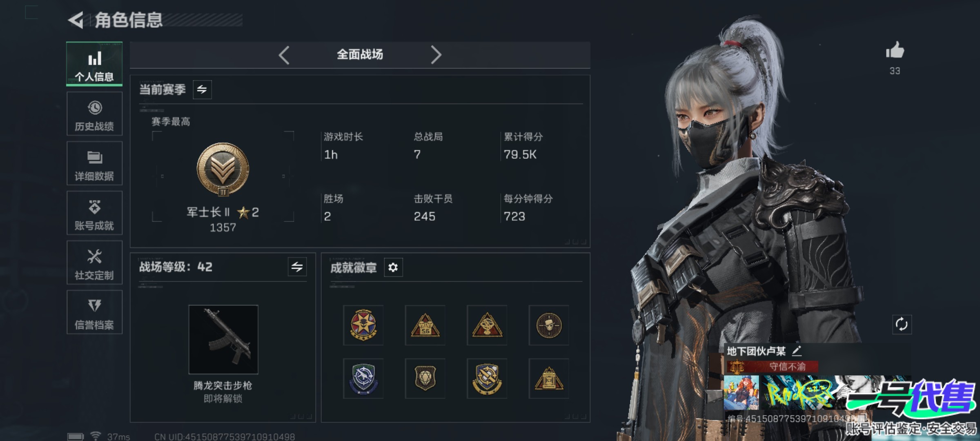
Task: Switch to the next game mode with right chevron
Action: click(x=436, y=55)
